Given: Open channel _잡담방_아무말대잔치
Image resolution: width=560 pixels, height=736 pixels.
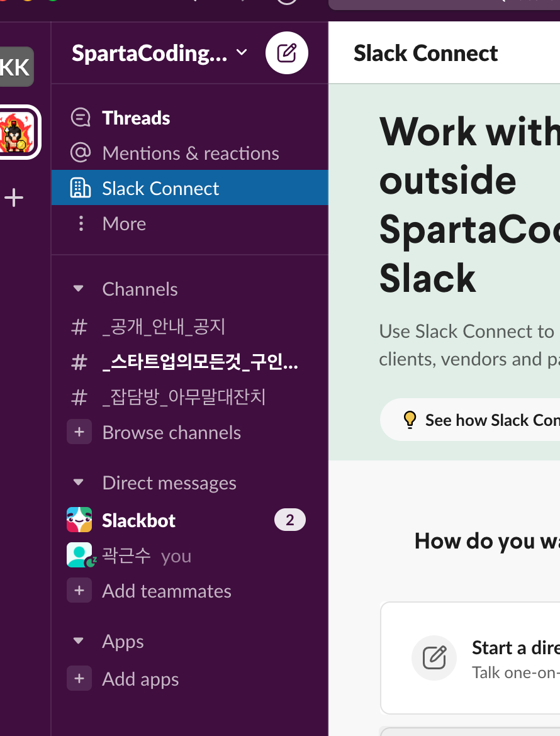Looking at the screenshot, I should point(189,397).
